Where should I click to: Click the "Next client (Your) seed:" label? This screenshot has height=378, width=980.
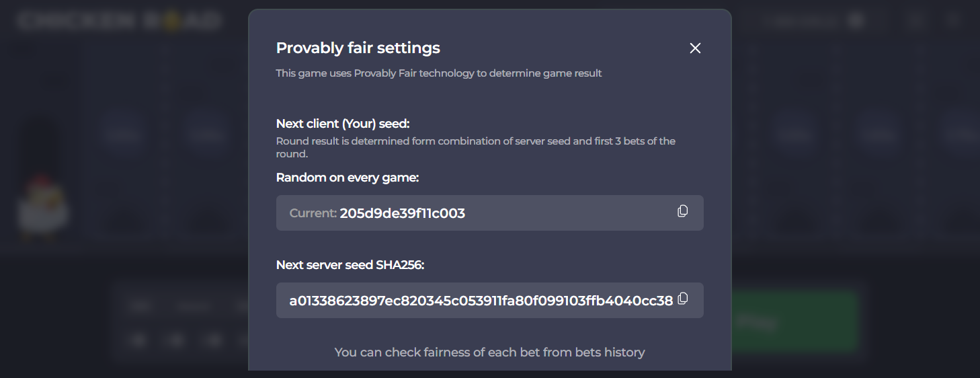(x=343, y=124)
